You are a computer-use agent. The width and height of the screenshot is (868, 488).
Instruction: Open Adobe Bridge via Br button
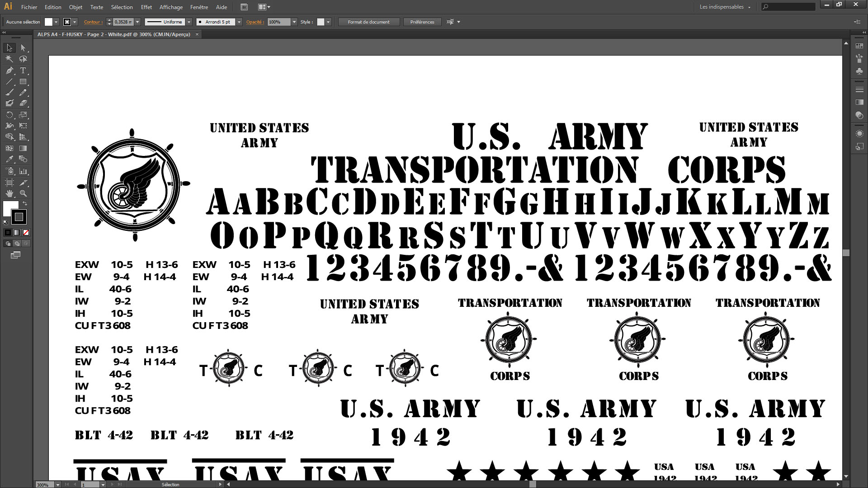click(244, 7)
